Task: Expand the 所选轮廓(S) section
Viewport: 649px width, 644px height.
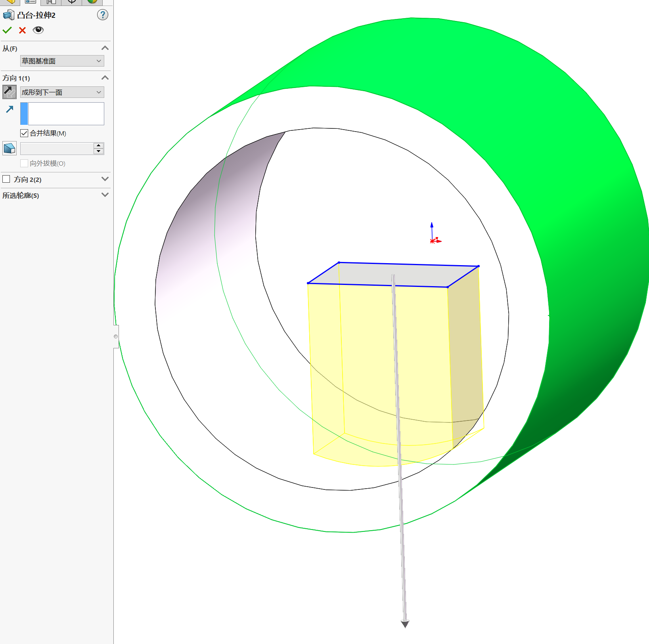Action: pos(105,195)
